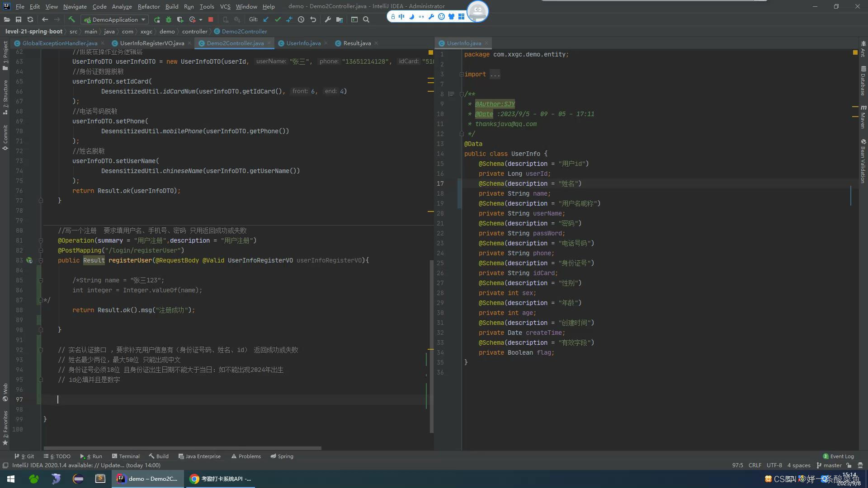This screenshot has height=488, width=868.
Task: Open settings wrench icon in toolbar
Action: [x=328, y=19]
